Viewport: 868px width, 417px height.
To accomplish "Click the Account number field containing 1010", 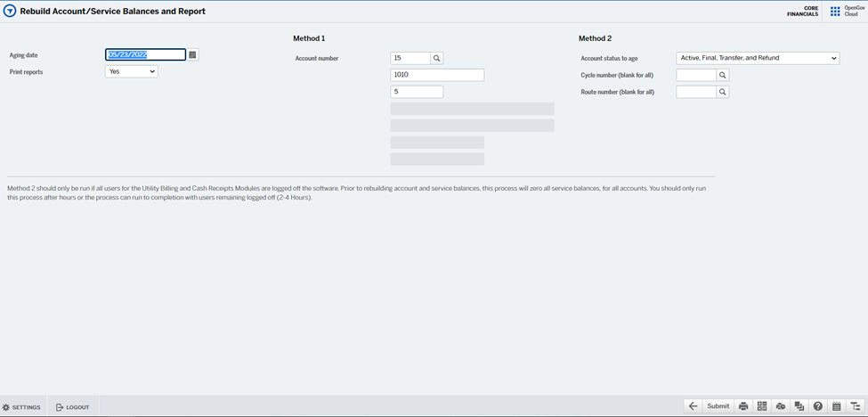I will point(437,75).
